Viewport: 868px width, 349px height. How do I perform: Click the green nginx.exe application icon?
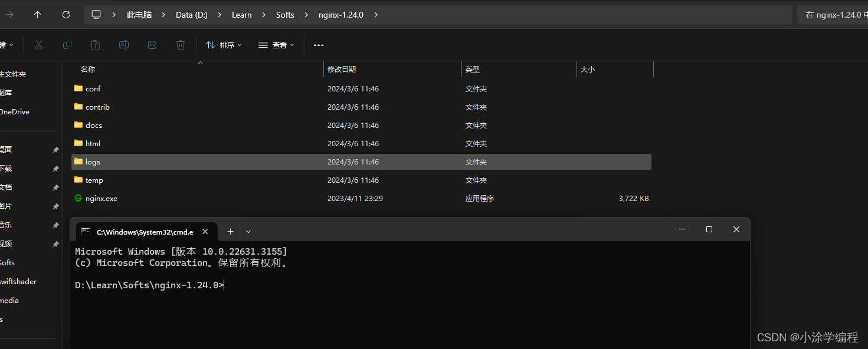point(78,198)
